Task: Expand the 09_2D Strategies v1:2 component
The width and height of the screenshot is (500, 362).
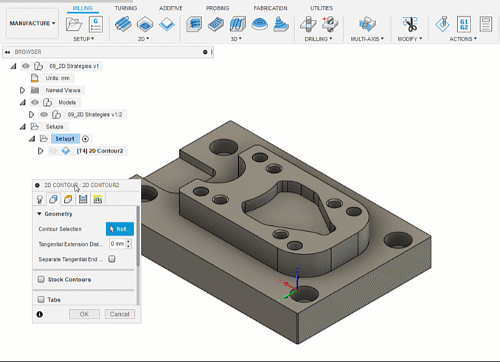Action: (x=31, y=115)
